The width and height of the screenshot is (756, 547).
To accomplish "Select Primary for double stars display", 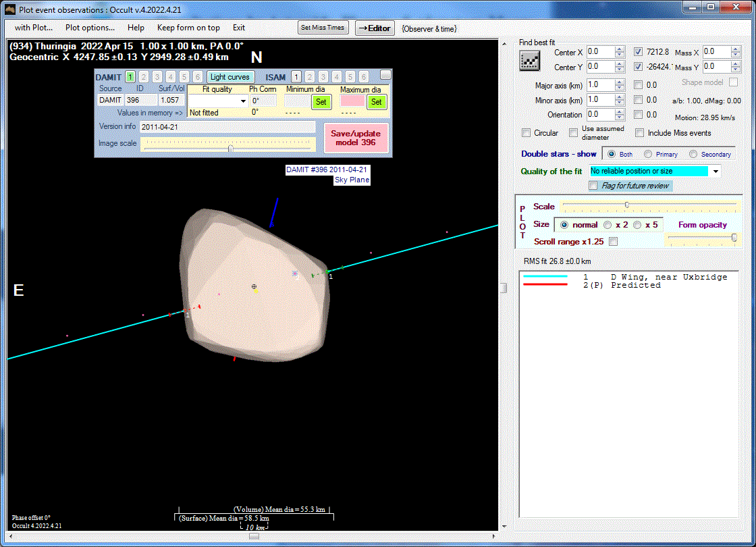I will (648, 154).
